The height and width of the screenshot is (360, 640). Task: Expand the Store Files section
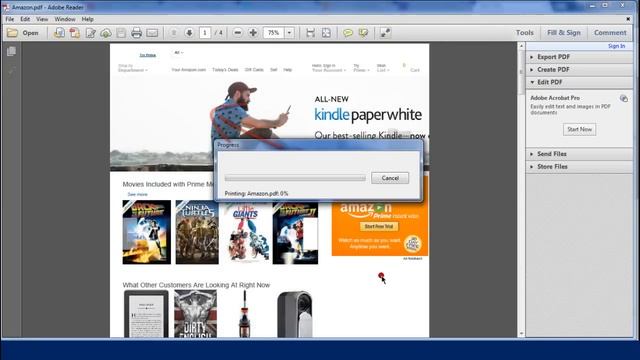[579, 167]
